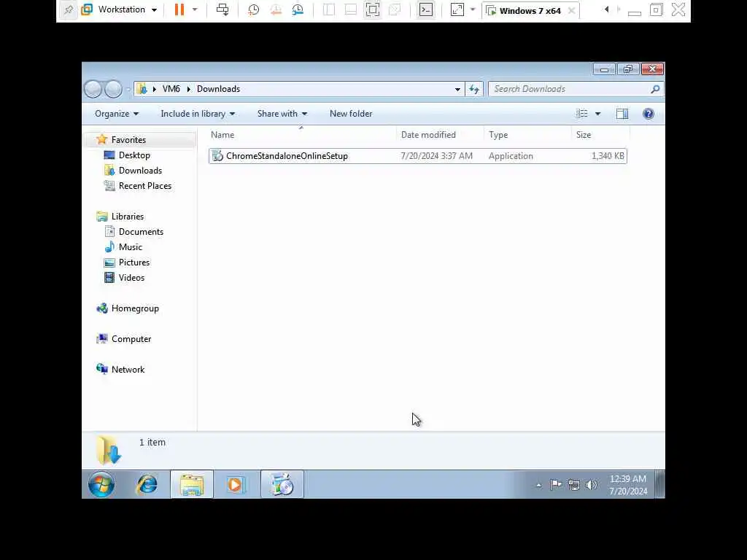Take a snapshot of the VM
This screenshot has height=560, width=747.
tap(253, 9)
